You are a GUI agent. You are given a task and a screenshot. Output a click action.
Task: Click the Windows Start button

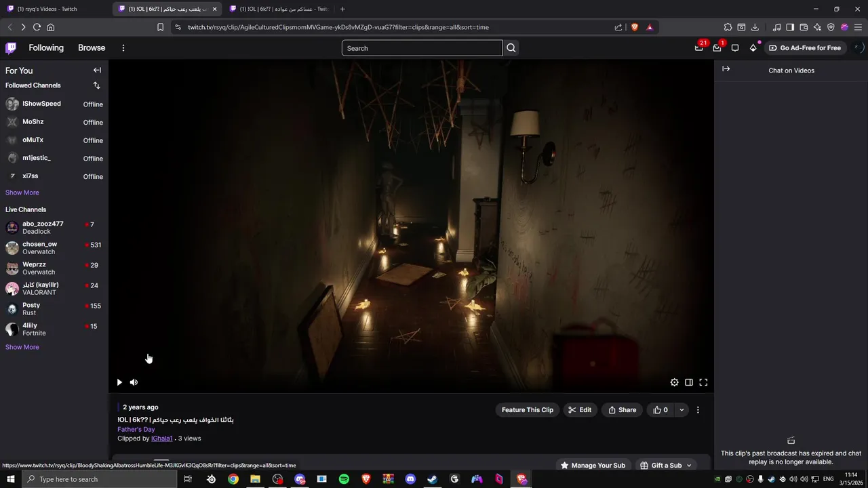pos(11,479)
